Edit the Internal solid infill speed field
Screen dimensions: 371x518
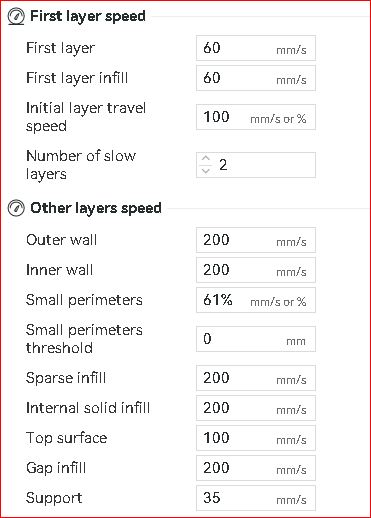coord(256,408)
